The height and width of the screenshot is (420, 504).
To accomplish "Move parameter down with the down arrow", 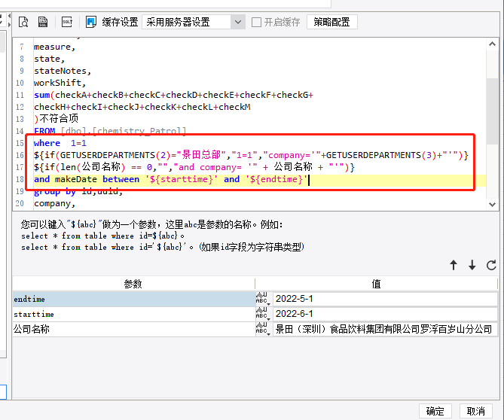I will (x=472, y=265).
